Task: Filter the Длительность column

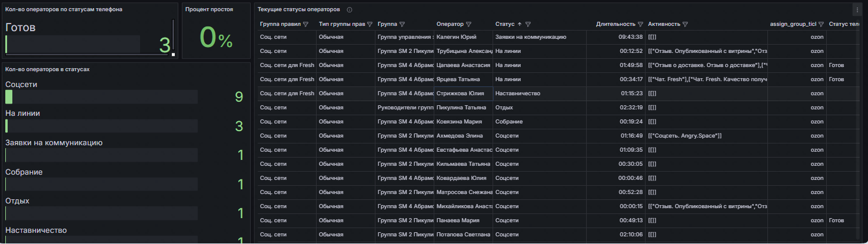Action: pyautogui.click(x=640, y=25)
